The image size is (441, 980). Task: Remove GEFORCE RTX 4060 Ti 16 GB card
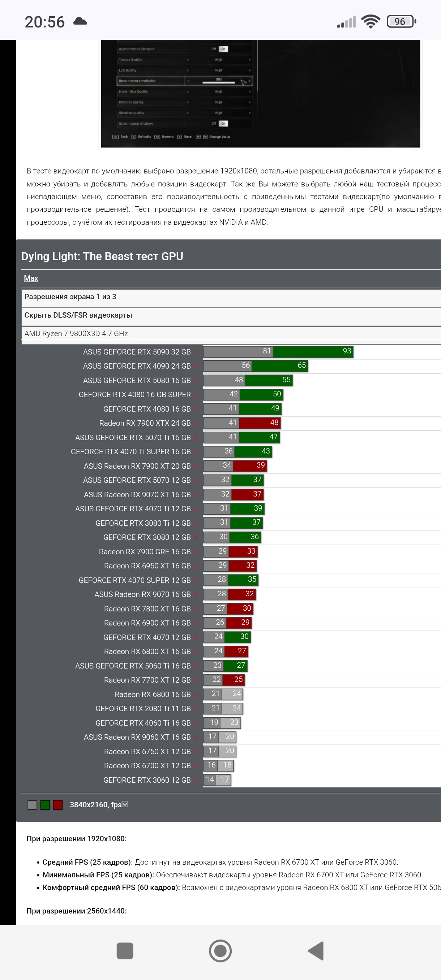(x=196, y=723)
